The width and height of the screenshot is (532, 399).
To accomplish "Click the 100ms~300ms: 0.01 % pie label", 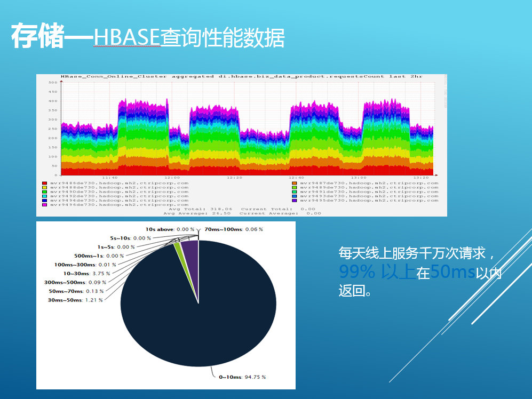I will [85, 265].
